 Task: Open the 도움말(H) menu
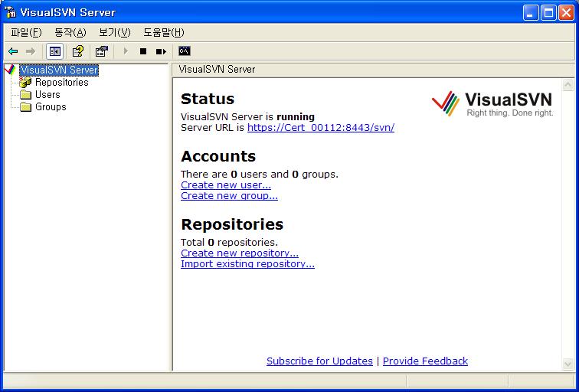164,32
